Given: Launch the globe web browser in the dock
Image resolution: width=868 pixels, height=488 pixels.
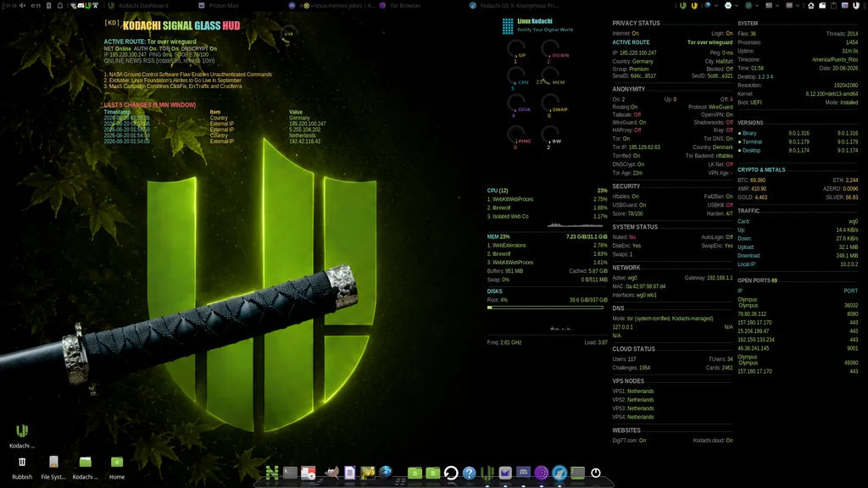Looking at the screenshot, I should click(x=386, y=472).
